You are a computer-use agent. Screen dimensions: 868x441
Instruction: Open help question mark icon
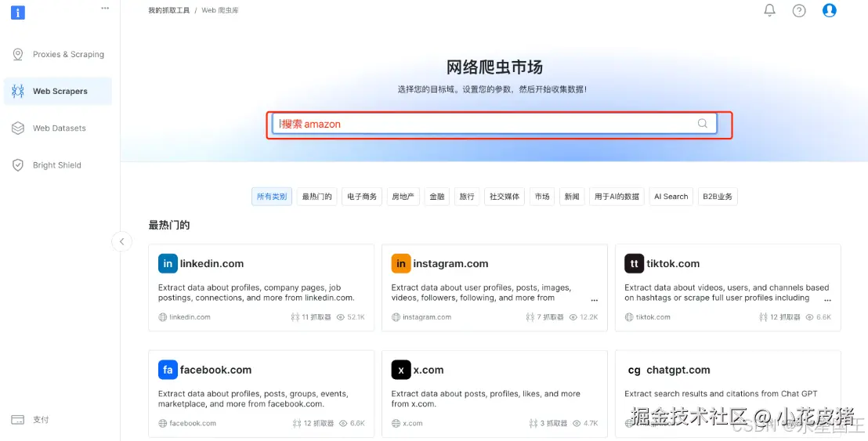point(799,10)
